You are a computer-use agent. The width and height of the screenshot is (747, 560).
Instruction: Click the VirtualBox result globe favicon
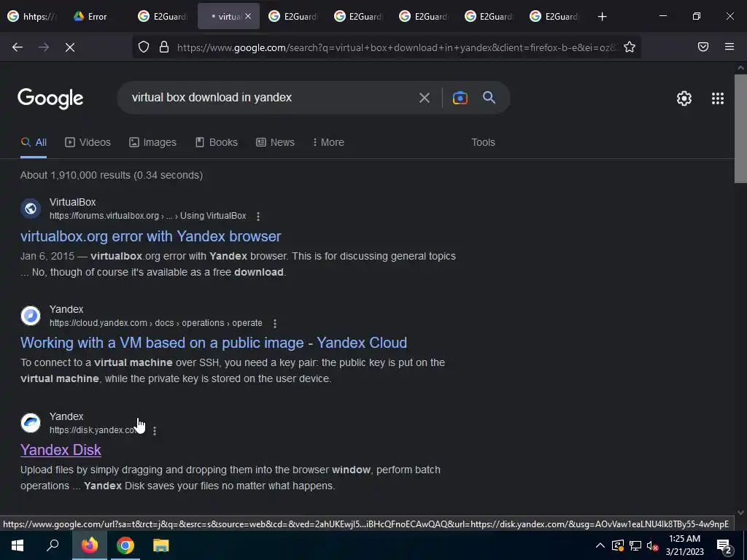pos(31,209)
